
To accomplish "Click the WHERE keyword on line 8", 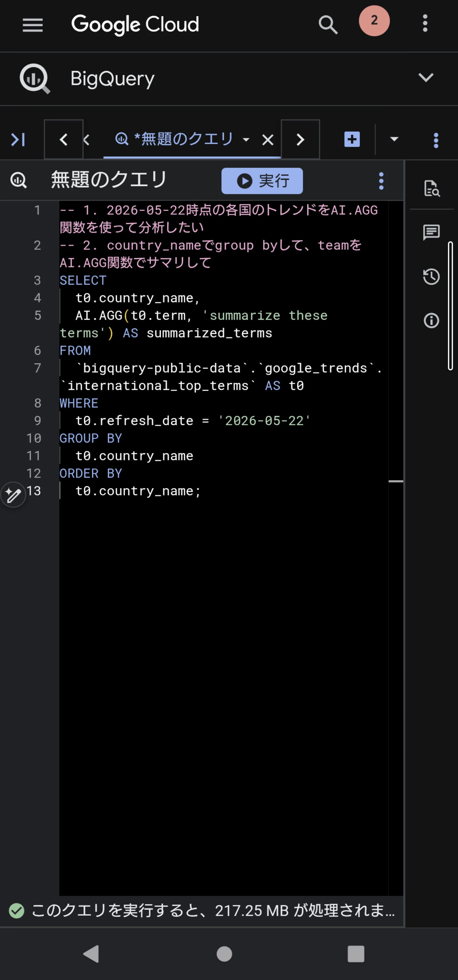I will coord(79,403).
